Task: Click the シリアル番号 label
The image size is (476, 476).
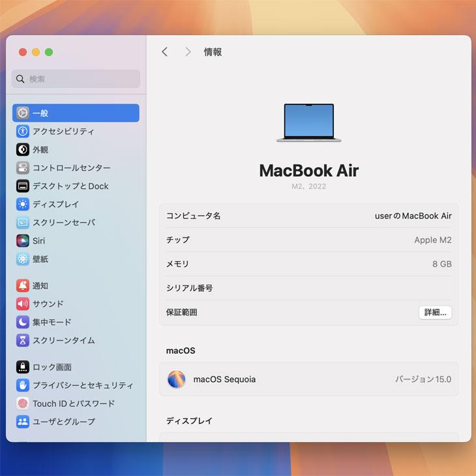Action: [190, 288]
